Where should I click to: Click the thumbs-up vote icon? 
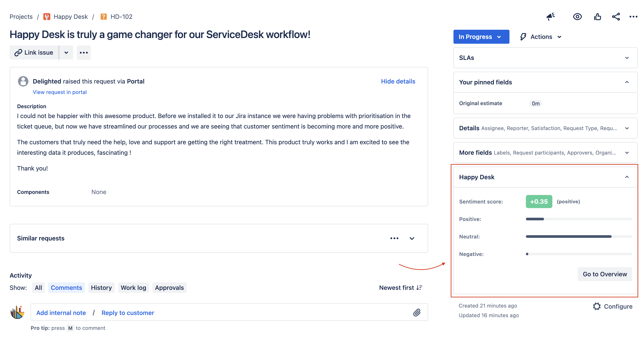point(597,16)
